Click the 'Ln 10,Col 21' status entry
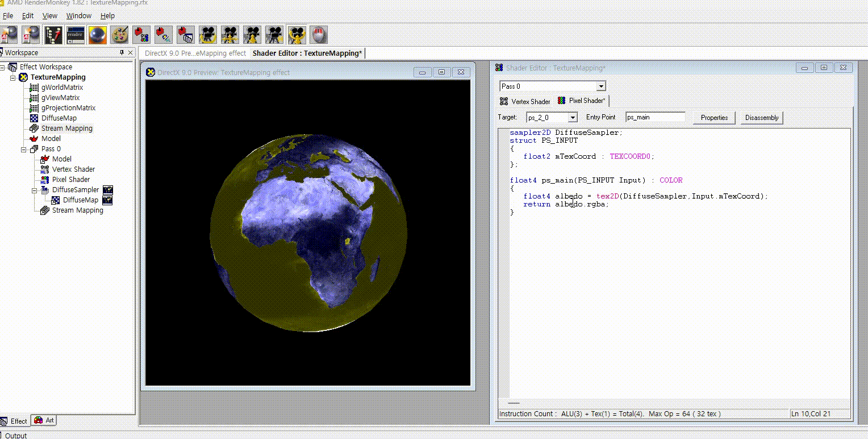The width and height of the screenshot is (868, 439). (x=811, y=414)
